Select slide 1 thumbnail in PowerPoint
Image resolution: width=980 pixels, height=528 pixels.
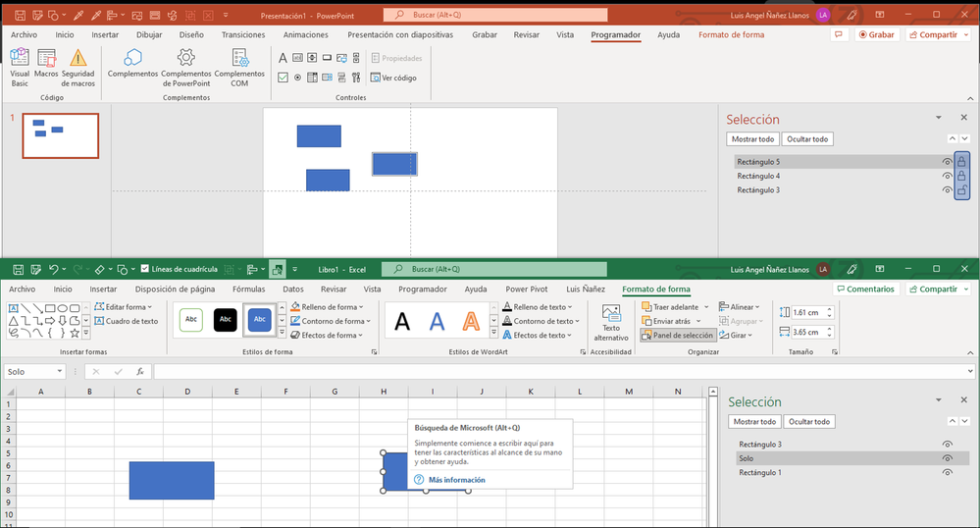click(61, 135)
